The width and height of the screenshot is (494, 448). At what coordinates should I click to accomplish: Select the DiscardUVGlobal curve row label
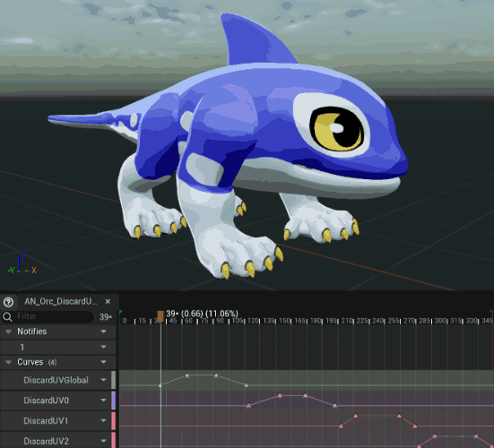point(56,380)
